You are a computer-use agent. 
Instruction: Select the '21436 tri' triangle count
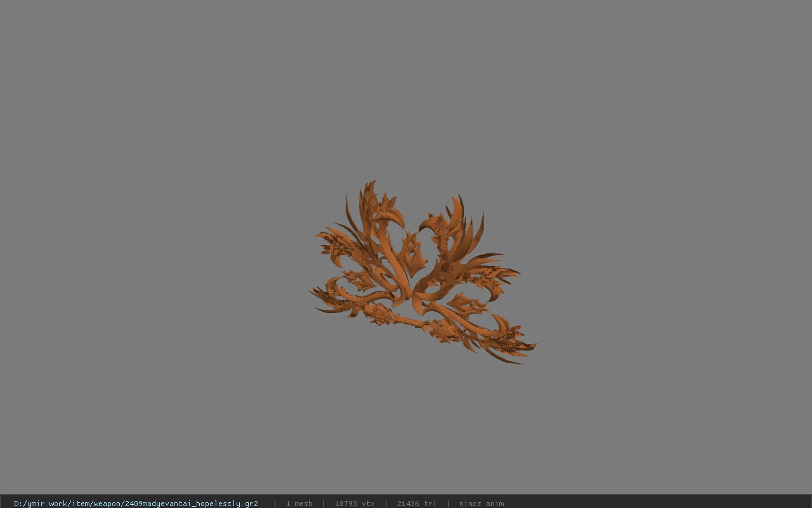(417, 504)
